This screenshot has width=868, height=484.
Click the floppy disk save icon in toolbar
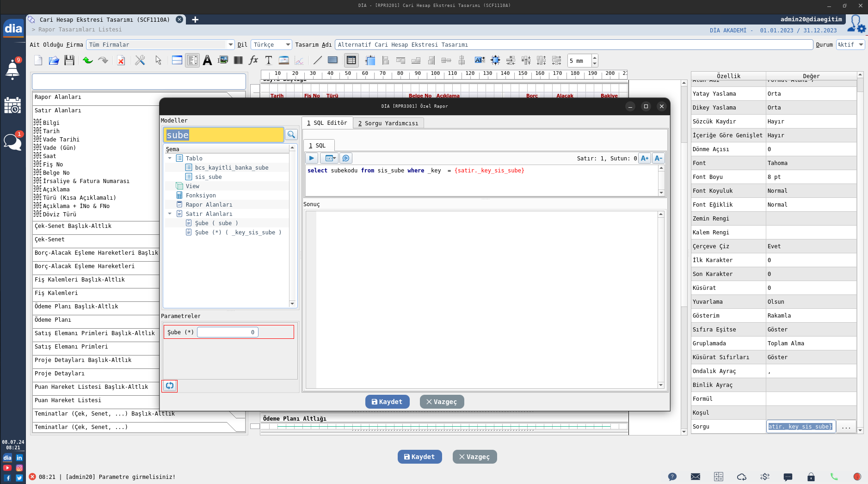tap(69, 61)
